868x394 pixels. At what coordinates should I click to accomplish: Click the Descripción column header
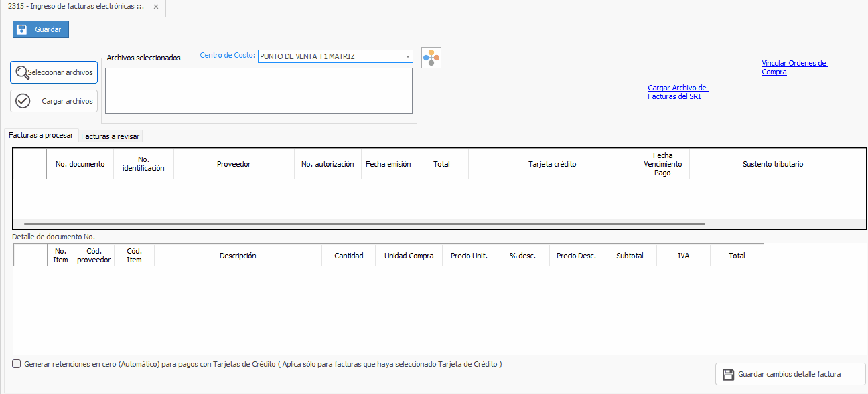(238, 256)
